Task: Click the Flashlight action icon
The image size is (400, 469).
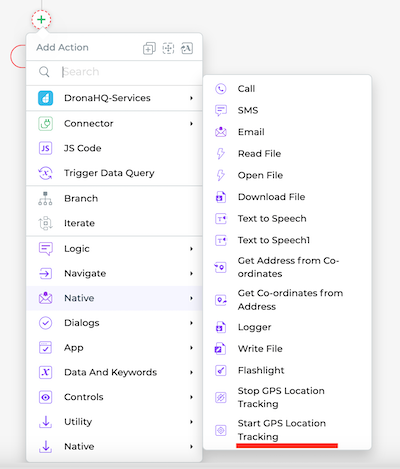Action: pos(221,370)
